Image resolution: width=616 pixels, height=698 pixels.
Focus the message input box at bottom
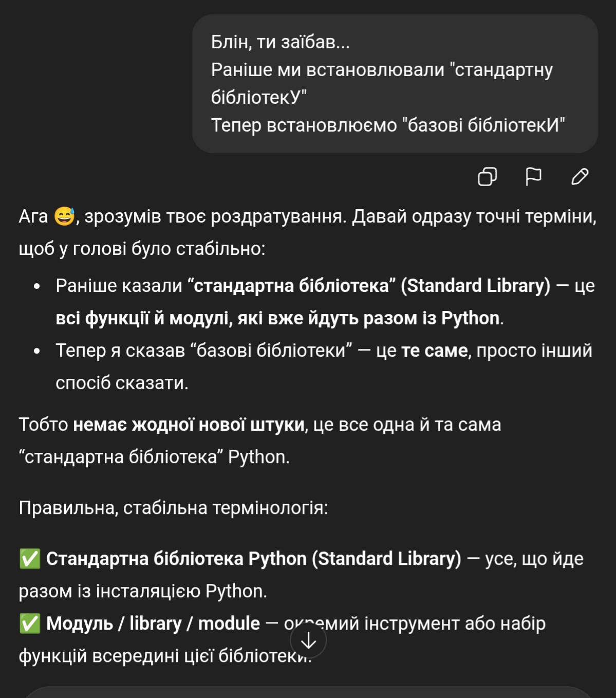click(x=308, y=692)
